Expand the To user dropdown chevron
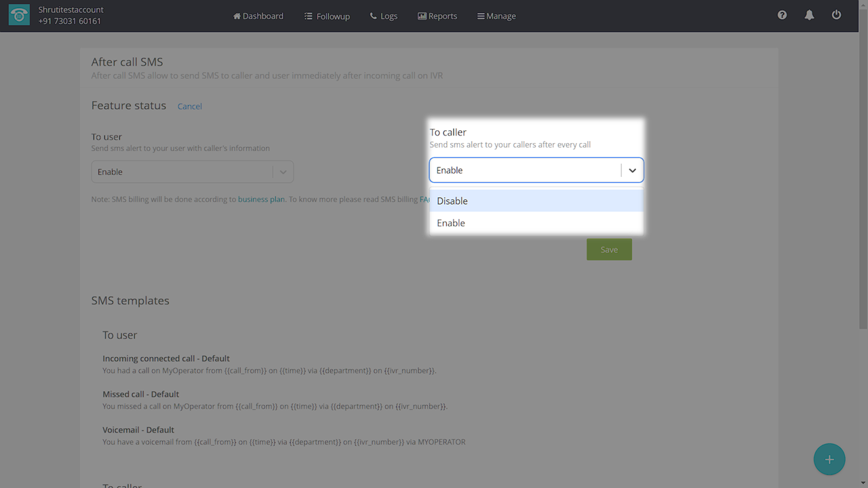Image resolution: width=868 pixels, height=488 pixels. click(x=283, y=172)
